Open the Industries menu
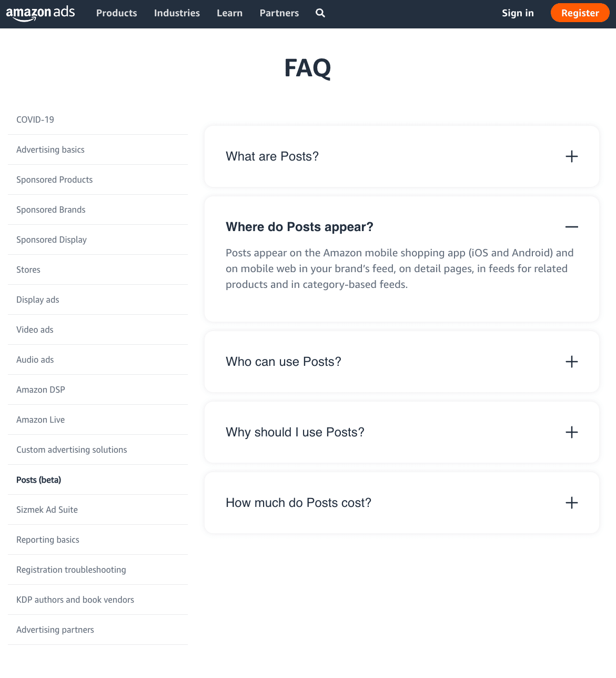Screen dimensions: 616x678 [177, 13]
